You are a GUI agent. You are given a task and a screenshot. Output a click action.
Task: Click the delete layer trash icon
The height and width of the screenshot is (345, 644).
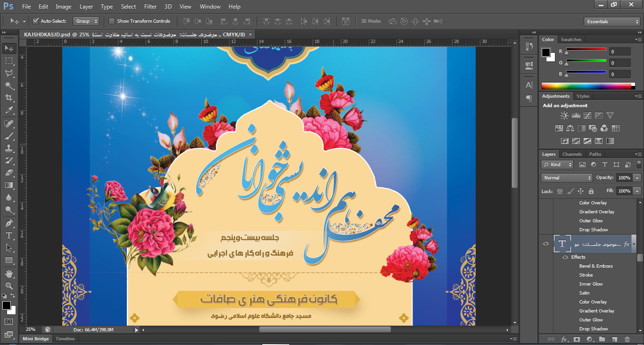(627, 339)
